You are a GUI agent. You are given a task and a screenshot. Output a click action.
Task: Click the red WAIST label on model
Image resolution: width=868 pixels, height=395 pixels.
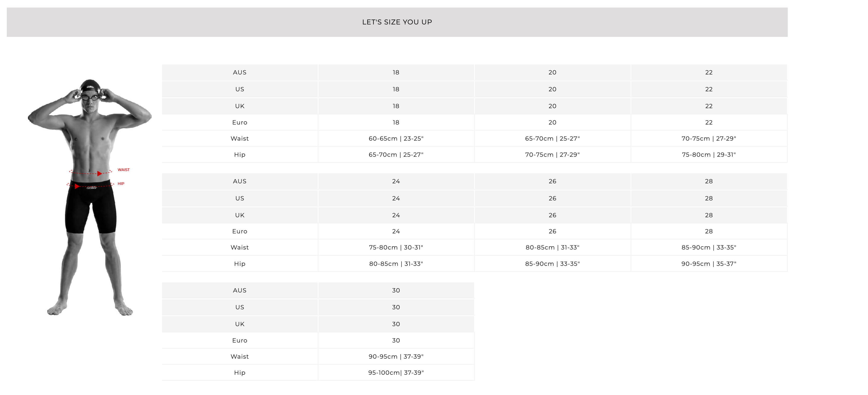[123, 170]
